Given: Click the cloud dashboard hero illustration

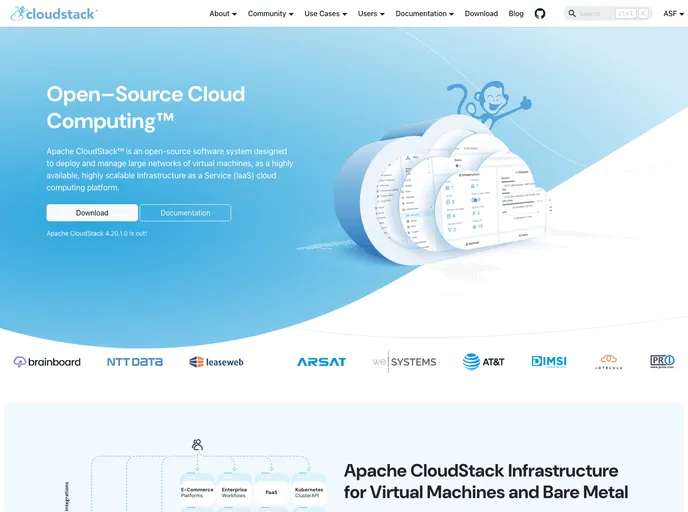Looking at the screenshot, I should [x=443, y=191].
